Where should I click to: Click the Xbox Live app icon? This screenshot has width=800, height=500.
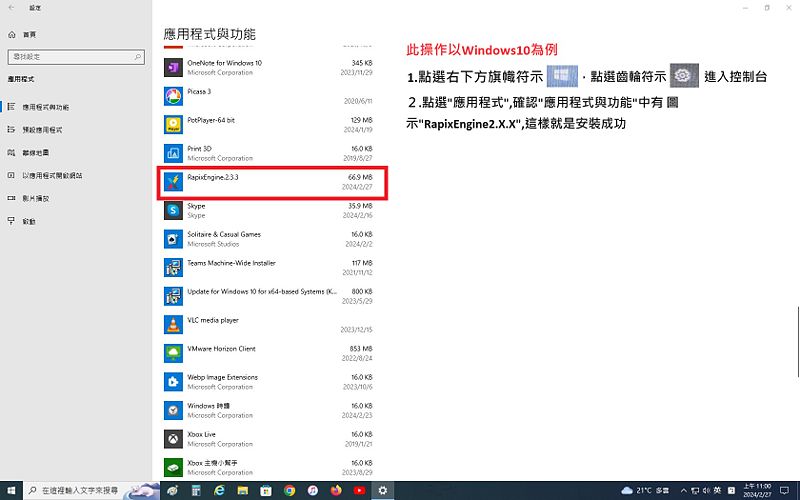[173, 439]
